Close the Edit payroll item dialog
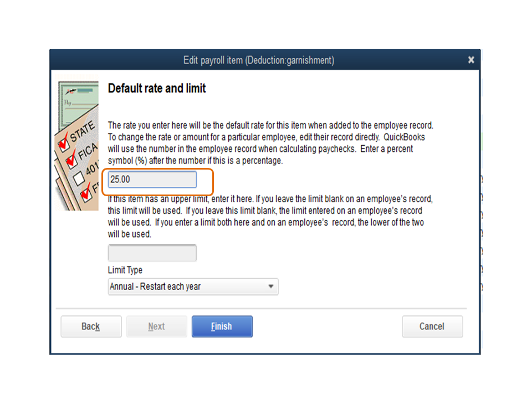The height and width of the screenshot is (399, 532). tap(470, 60)
